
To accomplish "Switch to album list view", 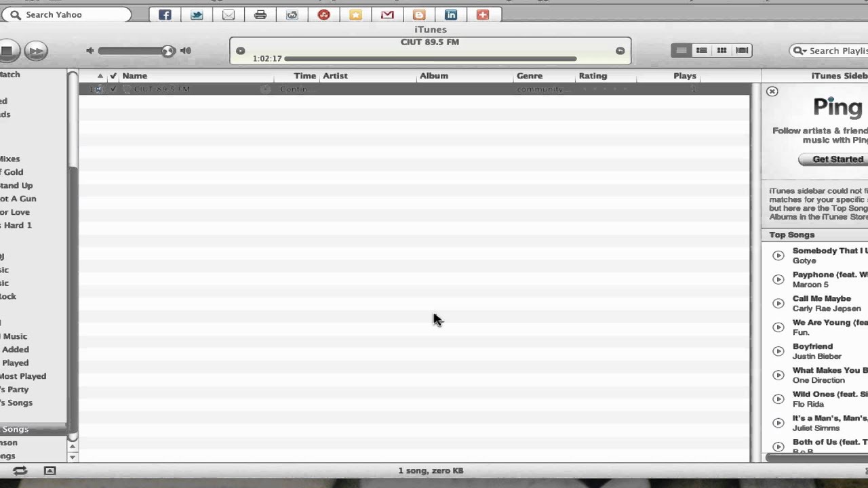I will (702, 50).
